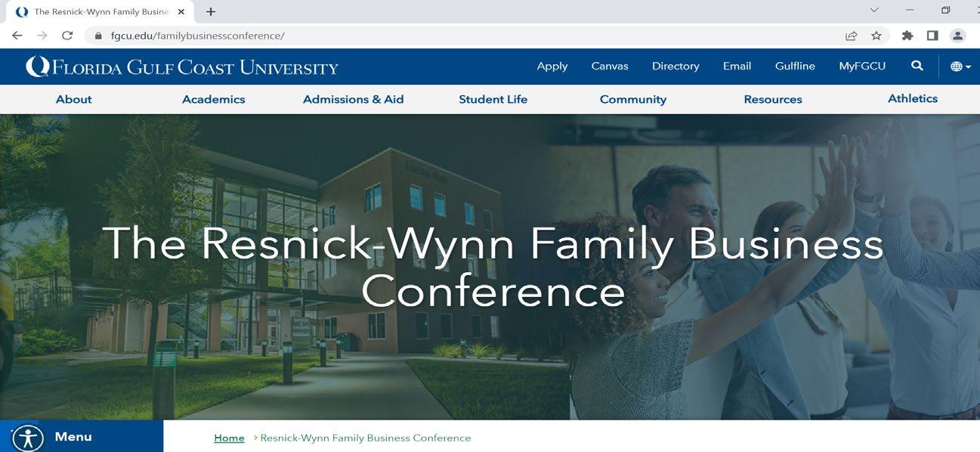
Task: Click the Resnick-Wynn Family Business Conference breadcrumb
Action: 366,438
